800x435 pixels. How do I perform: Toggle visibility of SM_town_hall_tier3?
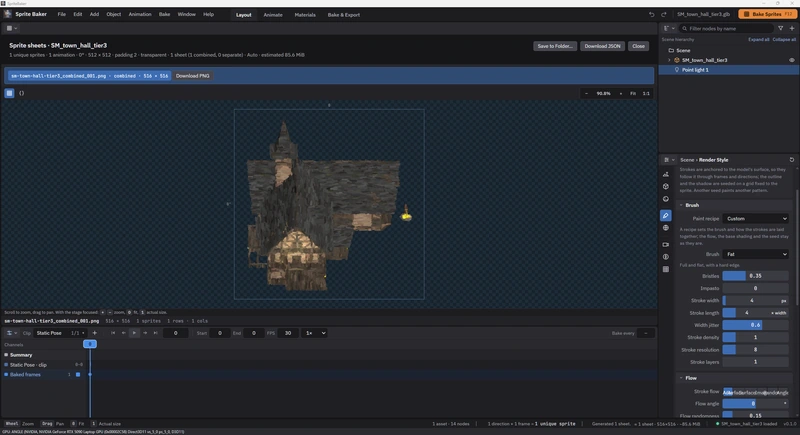792,60
